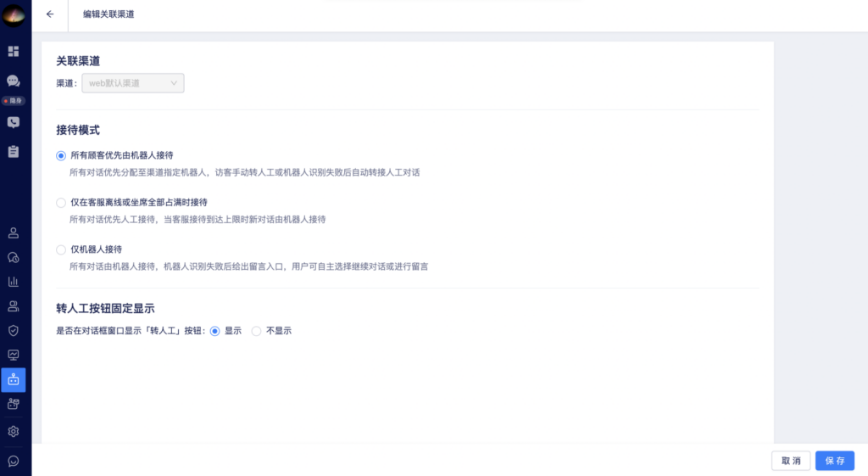Open the phone call icon in sidebar

(x=14, y=122)
